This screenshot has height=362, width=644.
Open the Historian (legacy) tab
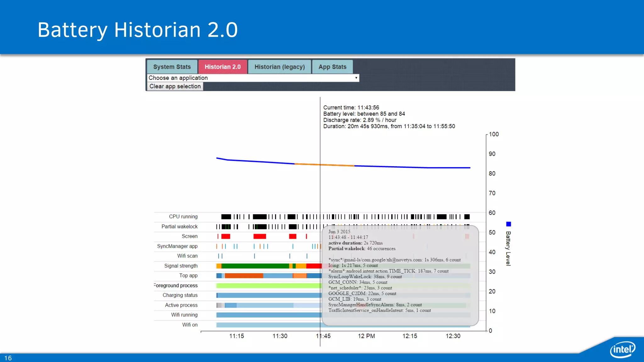click(279, 67)
